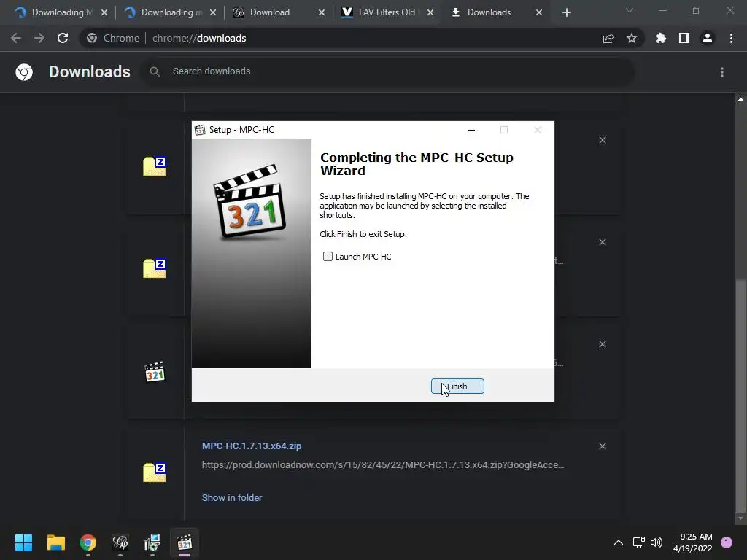Click the Setup - MPC-HC title bar icon

point(200,130)
